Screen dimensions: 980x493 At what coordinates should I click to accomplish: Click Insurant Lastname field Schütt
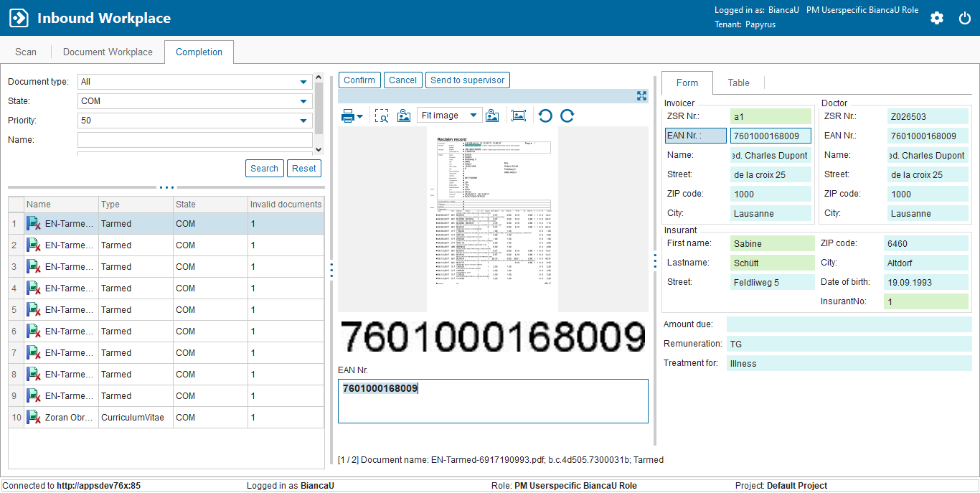pos(771,263)
